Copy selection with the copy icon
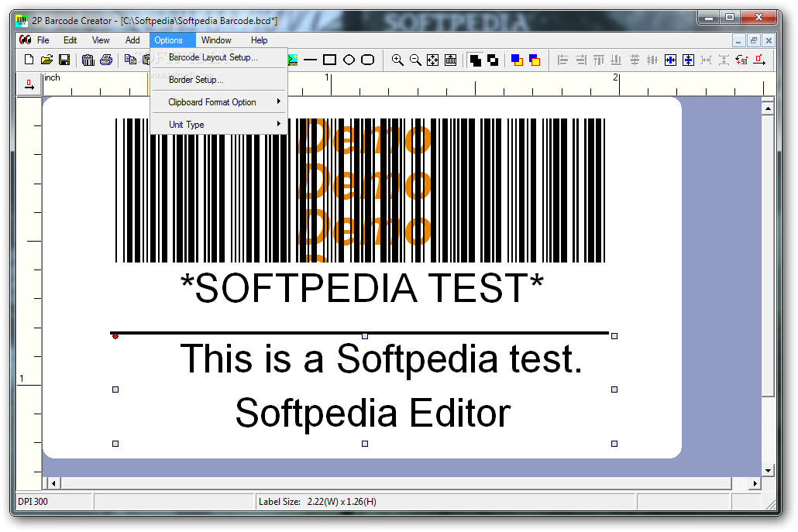 (130, 60)
